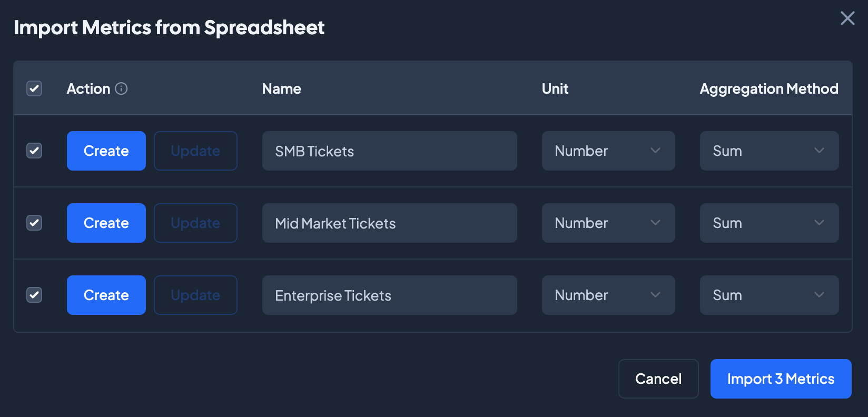The width and height of the screenshot is (868, 417).
Task: Open Unit dropdown for Mid Market Tickets
Action: 608,223
